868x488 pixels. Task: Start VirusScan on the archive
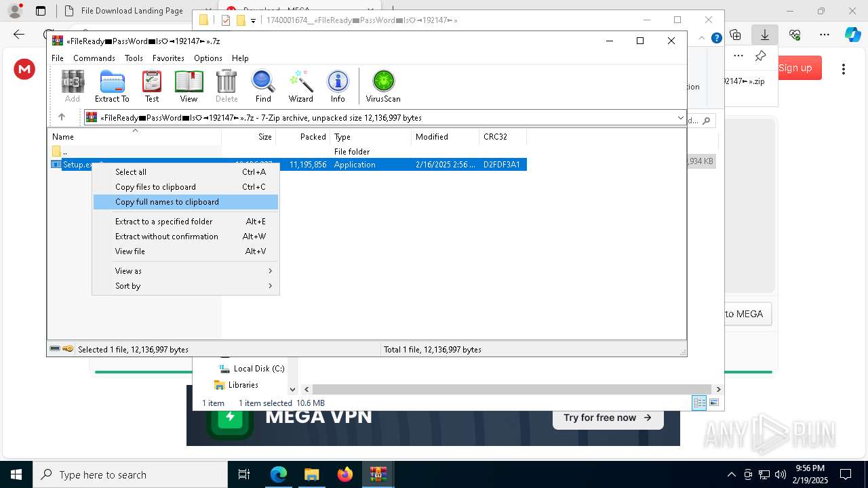[x=383, y=86]
